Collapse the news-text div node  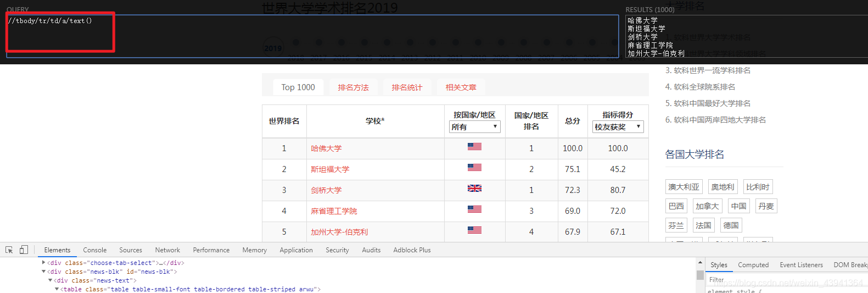[x=51, y=280]
